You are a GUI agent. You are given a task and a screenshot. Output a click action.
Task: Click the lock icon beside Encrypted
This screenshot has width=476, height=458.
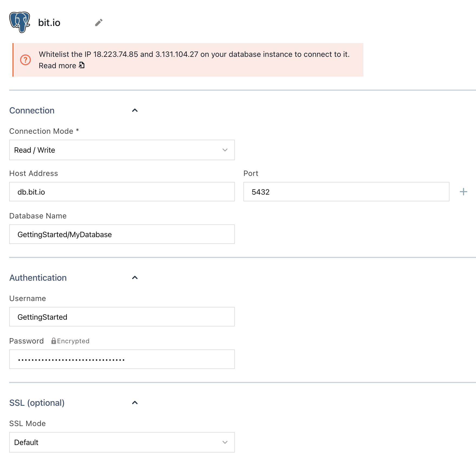pos(54,341)
